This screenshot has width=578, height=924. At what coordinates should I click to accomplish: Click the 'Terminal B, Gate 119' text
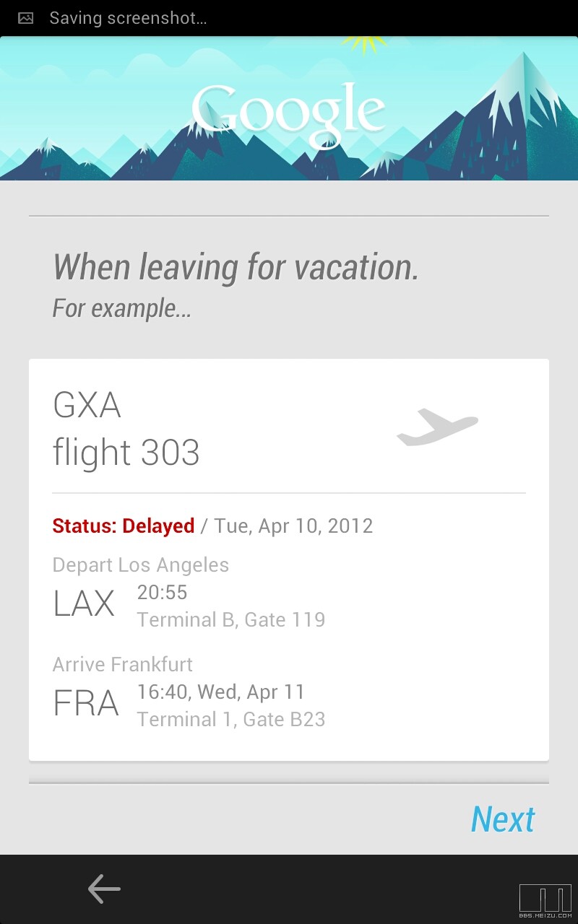(231, 619)
